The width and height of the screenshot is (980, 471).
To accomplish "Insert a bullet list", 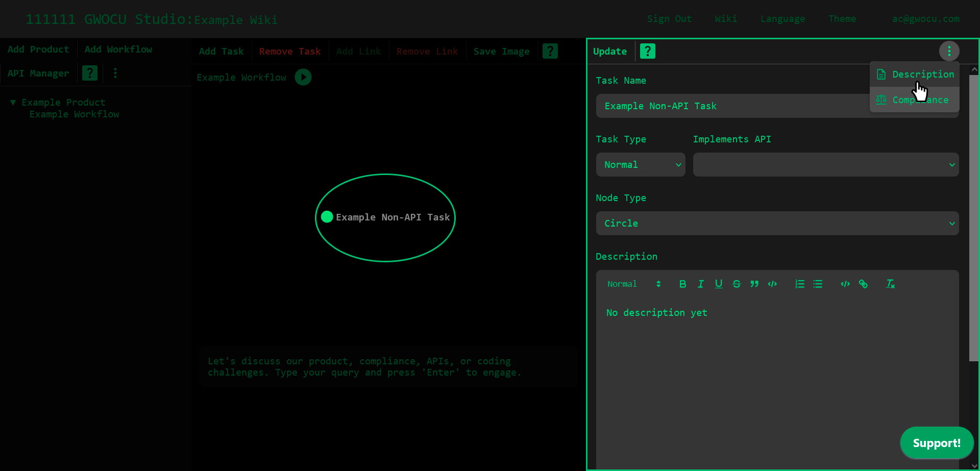I will pyautogui.click(x=818, y=284).
